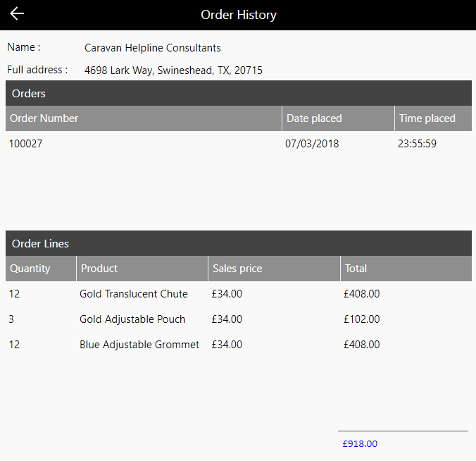
Task: Click the Order Lines section header
Action: click(239, 243)
